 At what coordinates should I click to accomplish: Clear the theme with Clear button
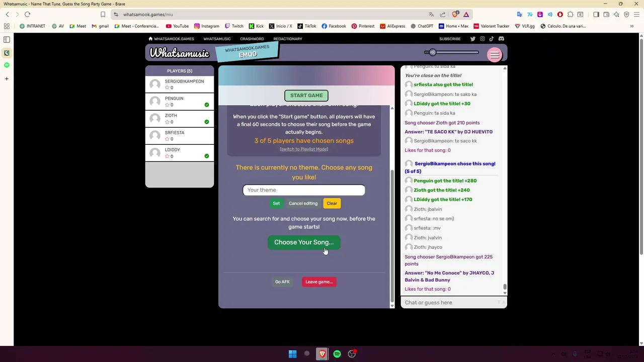tap(332, 203)
